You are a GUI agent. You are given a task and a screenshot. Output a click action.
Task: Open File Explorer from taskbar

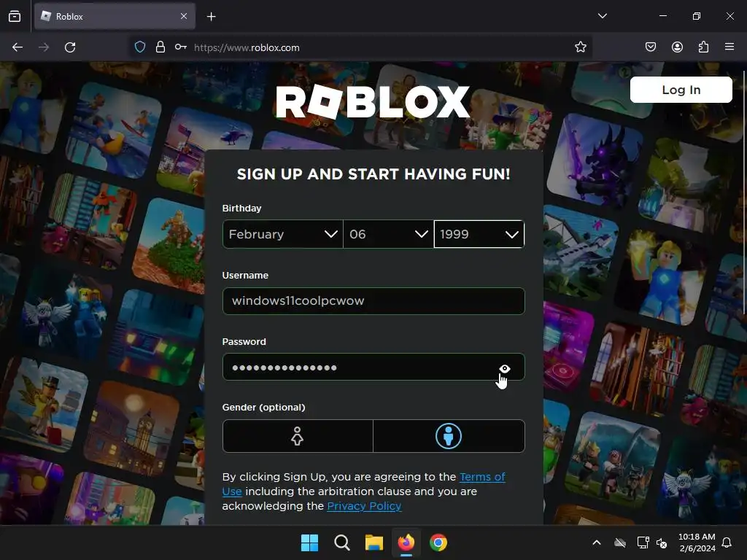pyautogui.click(x=374, y=542)
